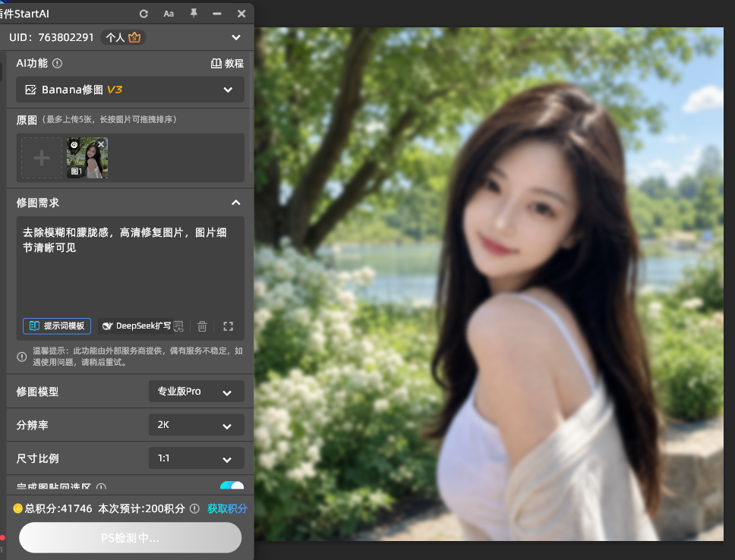Click the info icon next to 本次预计:200积分
This screenshot has height=560, width=735.
(194, 509)
